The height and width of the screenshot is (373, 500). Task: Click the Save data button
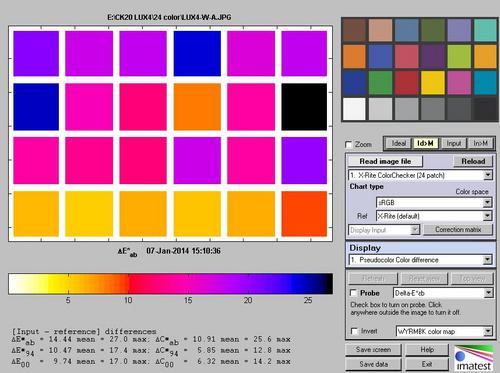(373, 364)
